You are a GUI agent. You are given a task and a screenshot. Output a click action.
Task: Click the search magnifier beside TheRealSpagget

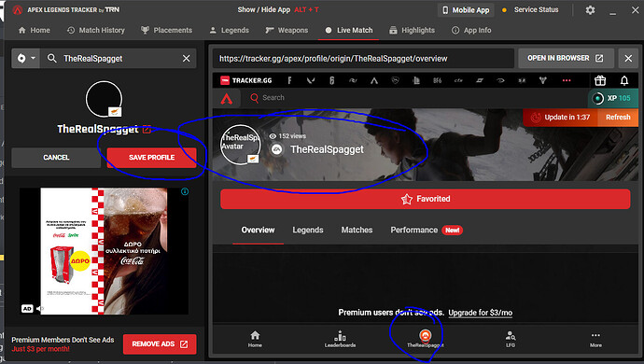click(x=51, y=59)
